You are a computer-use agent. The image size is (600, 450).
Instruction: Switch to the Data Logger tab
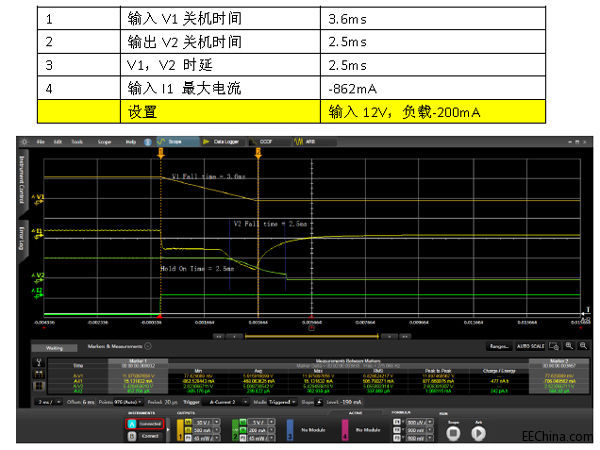click(222, 142)
